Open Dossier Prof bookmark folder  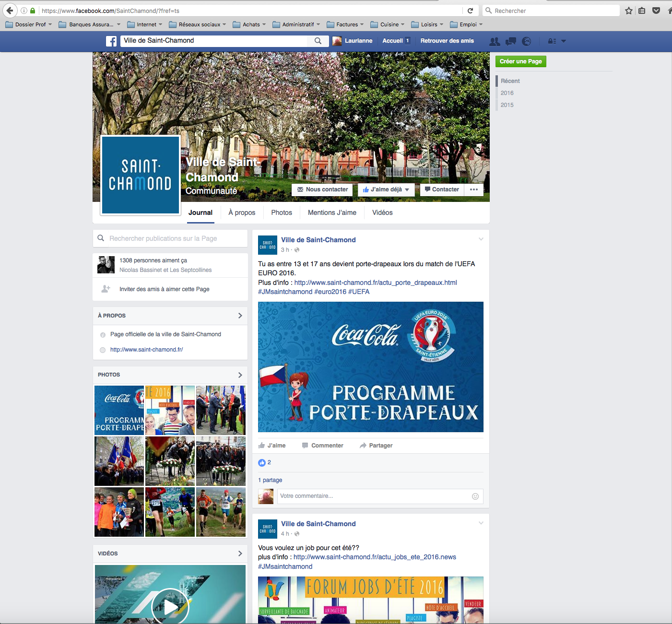(29, 24)
